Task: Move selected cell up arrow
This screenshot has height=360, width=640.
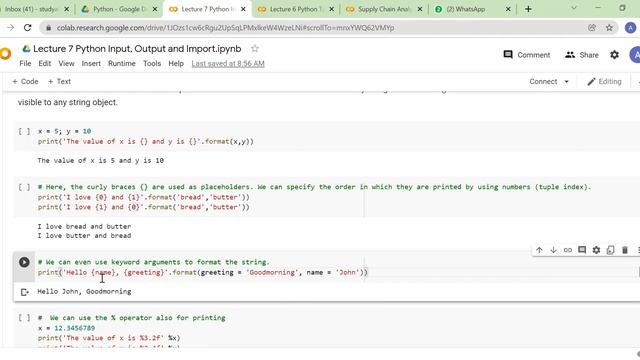Action: point(539,250)
